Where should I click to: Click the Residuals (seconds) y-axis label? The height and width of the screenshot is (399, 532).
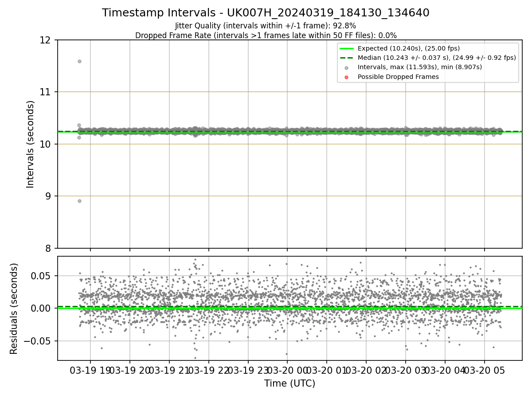[x=14, y=309]
